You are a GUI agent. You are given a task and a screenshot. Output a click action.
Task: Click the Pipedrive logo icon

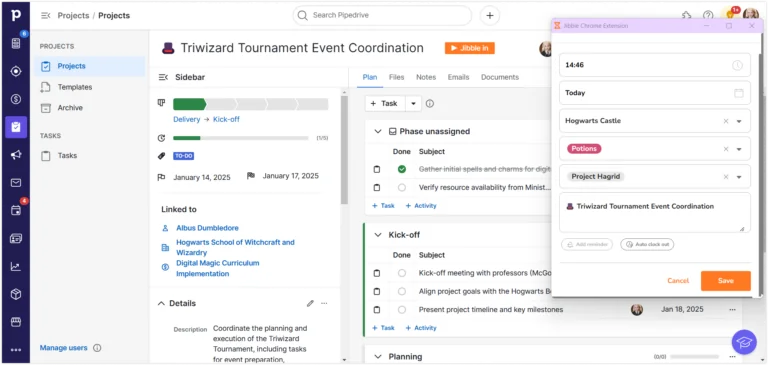pyautogui.click(x=16, y=15)
